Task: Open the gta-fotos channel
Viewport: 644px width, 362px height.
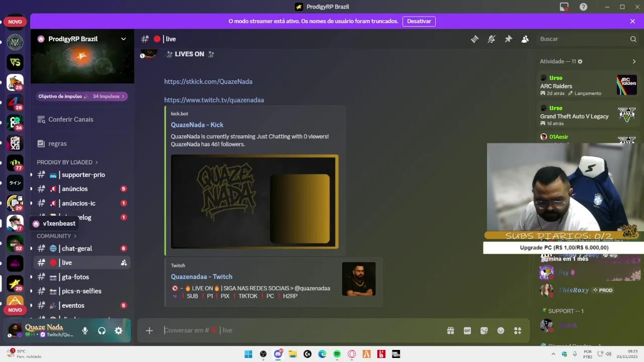Action: tap(82, 277)
